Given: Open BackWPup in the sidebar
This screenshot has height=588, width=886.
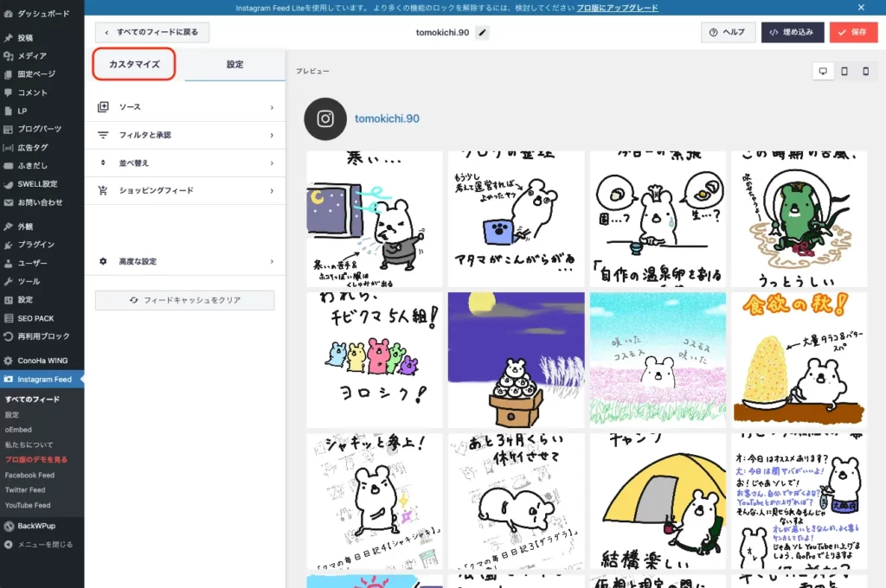Looking at the screenshot, I should click(42, 526).
